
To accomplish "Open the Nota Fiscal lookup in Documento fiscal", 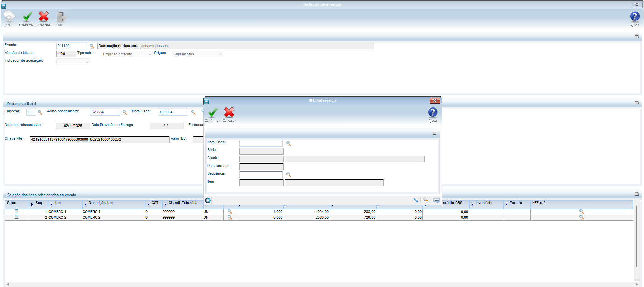I will click(x=193, y=112).
